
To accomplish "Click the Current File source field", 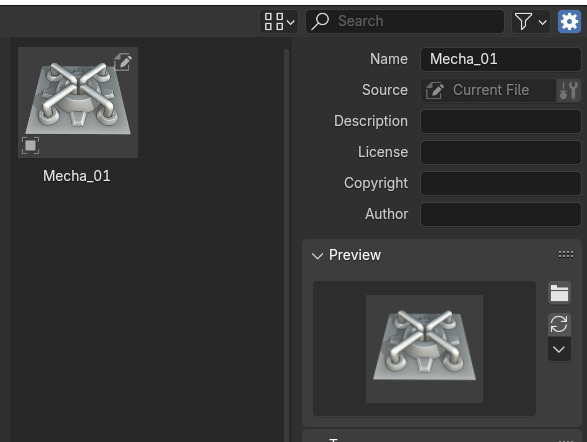I will [x=489, y=90].
